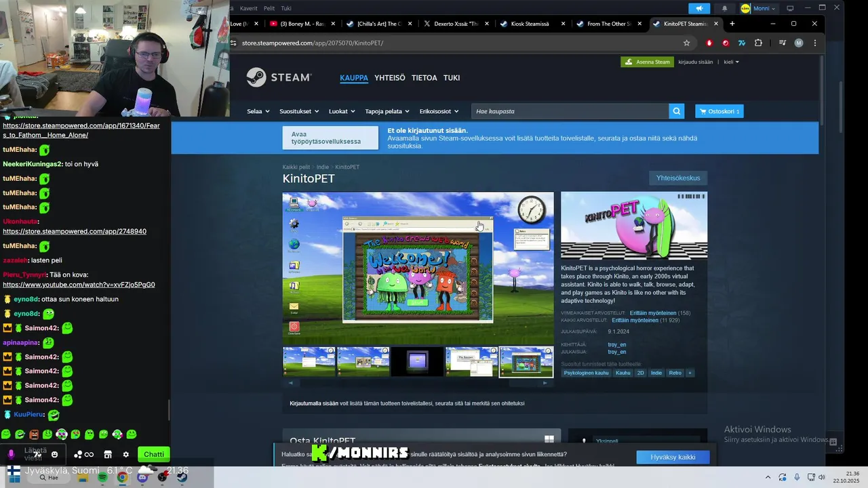Image resolution: width=868 pixels, height=488 pixels.
Task: Open the Chrome profile avatar M
Action: (x=799, y=43)
